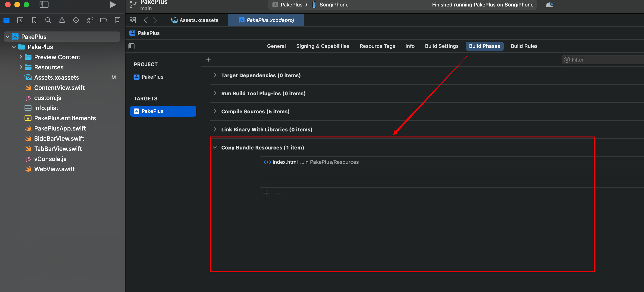Screen dimensions: 644x292
Task: Open the Report navigator icon
Action: tap(118, 20)
